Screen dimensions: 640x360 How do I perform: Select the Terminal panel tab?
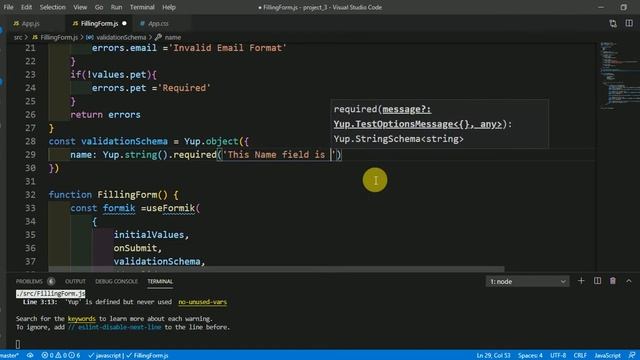[160, 281]
